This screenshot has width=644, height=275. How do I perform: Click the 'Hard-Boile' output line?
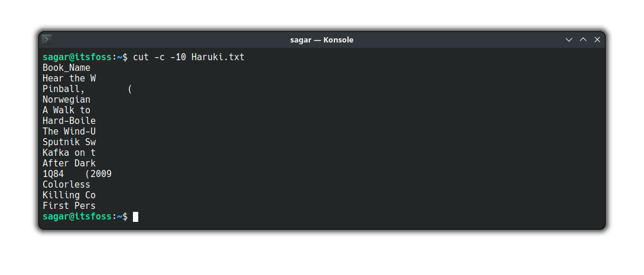point(69,121)
